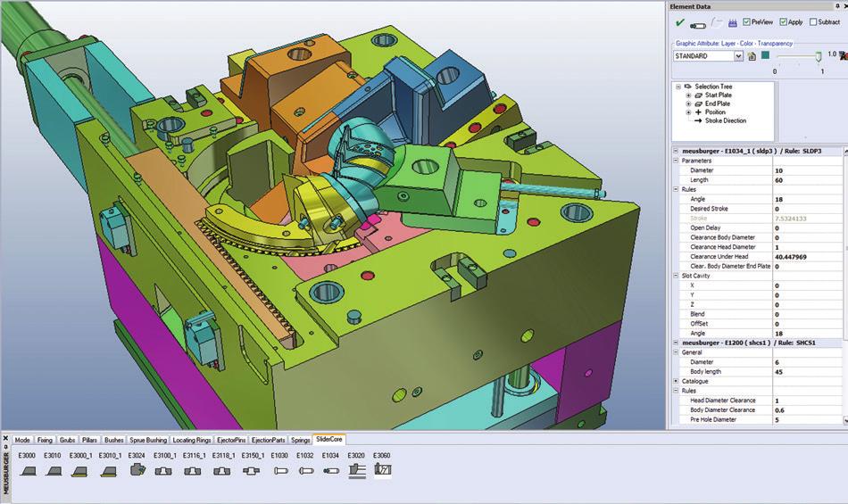Click the Clearance Under Head value 40.447969
This screenshot has width=848, height=504.
pos(808,257)
